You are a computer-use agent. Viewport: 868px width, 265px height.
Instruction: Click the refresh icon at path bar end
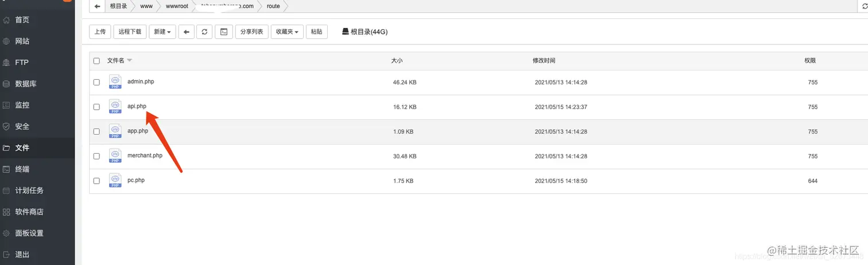point(865,6)
